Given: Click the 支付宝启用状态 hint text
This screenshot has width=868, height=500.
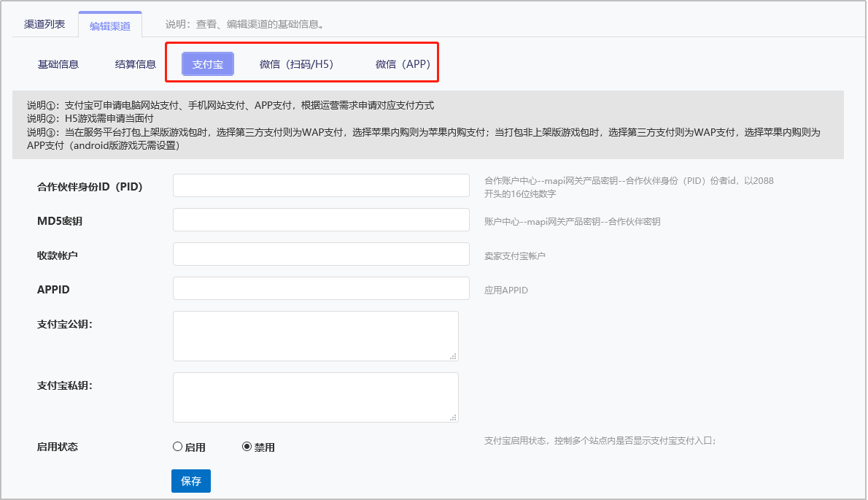Looking at the screenshot, I should coord(600,441).
